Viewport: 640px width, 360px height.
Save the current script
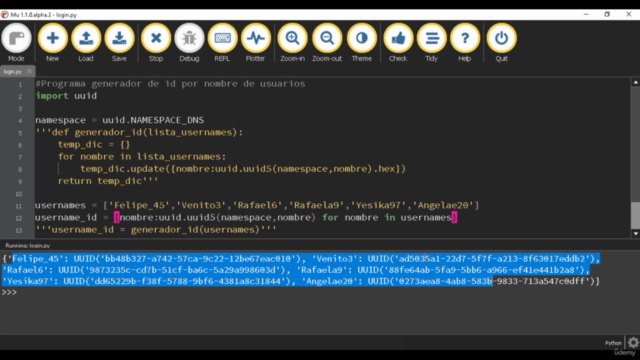pos(119,42)
